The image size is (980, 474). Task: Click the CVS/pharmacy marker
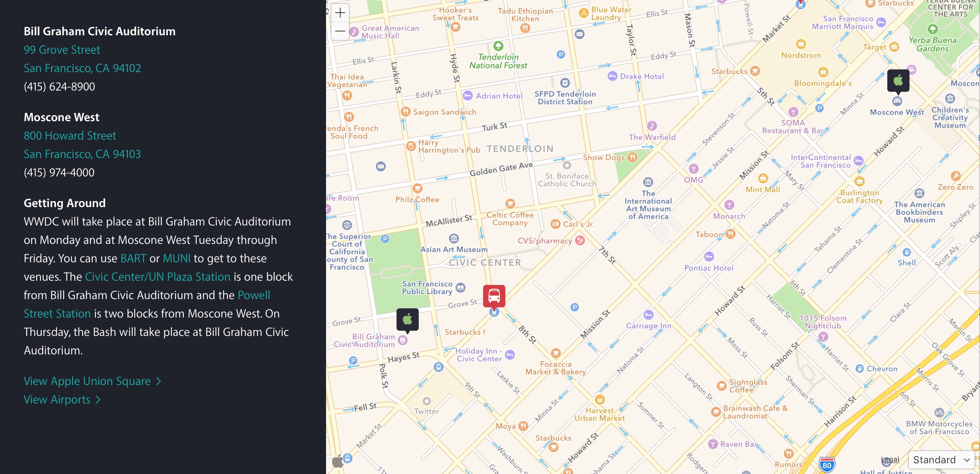click(x=580, y=241)
